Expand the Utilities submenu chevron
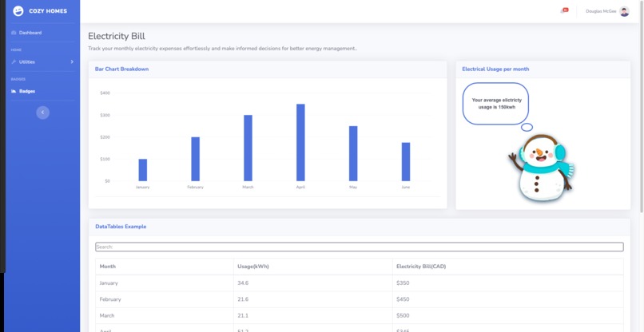This screenshot has width=644, height=332. [72, 62]
